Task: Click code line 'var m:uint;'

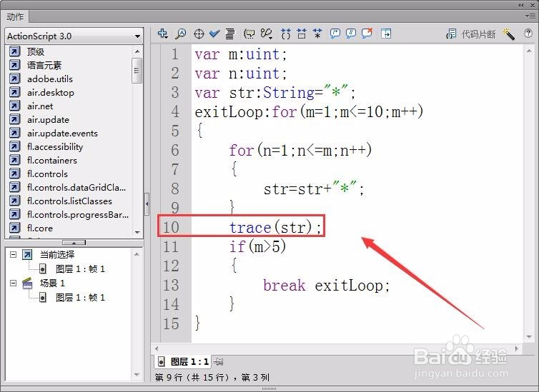Action: [x=241, y=54]
